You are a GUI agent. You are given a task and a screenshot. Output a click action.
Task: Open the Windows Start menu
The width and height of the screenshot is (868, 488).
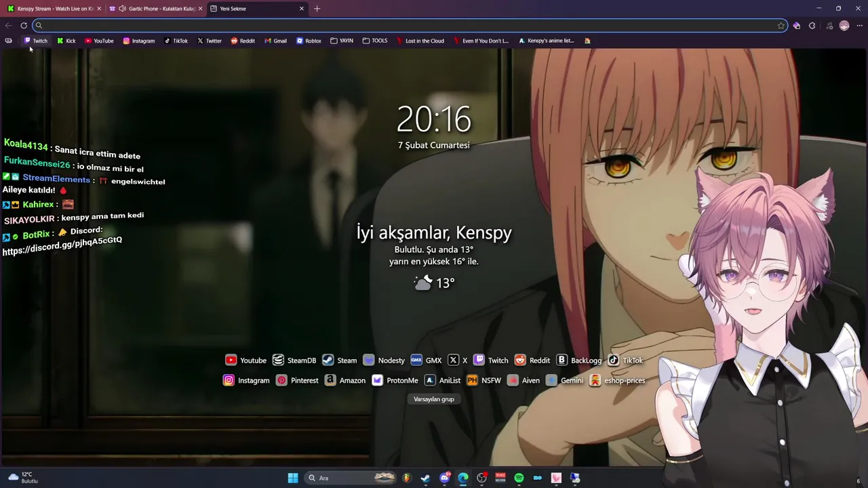[293, 478]
